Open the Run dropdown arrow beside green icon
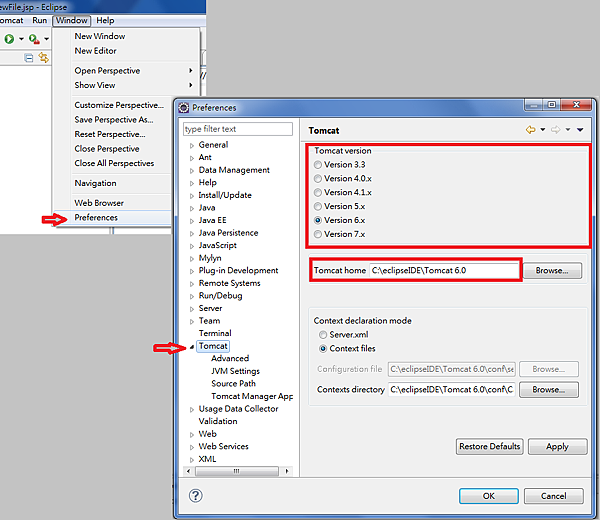600x520 pixels. click(21, 39)
